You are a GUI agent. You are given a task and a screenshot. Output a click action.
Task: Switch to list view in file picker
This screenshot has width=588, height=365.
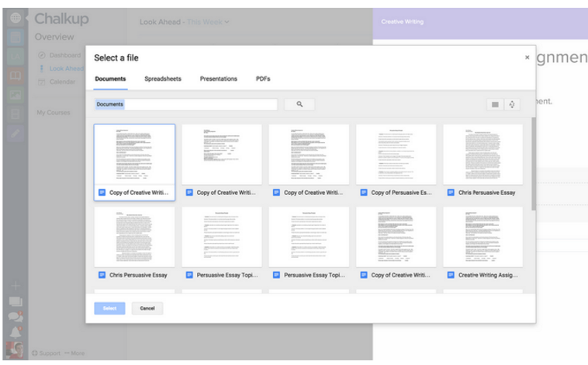coord(495,104)
